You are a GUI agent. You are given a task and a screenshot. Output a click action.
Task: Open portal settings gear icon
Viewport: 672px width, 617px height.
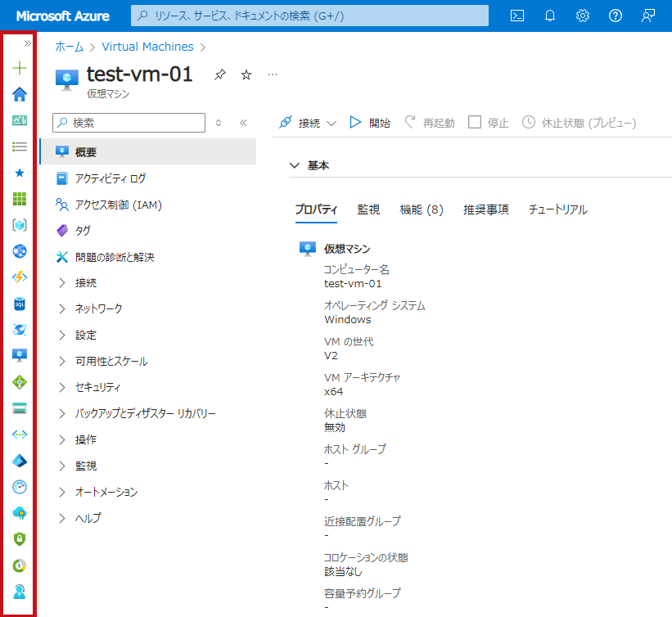583,16
